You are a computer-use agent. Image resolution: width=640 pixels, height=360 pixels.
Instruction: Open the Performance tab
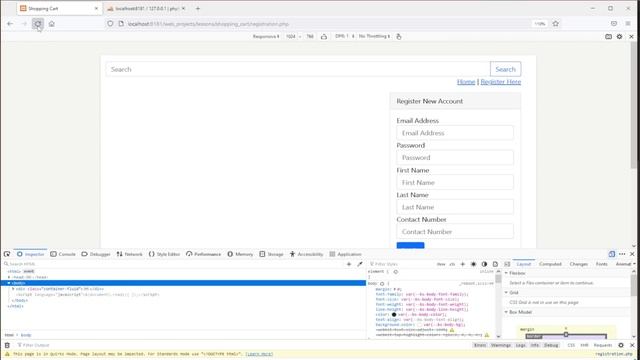[x=203, y=254]
